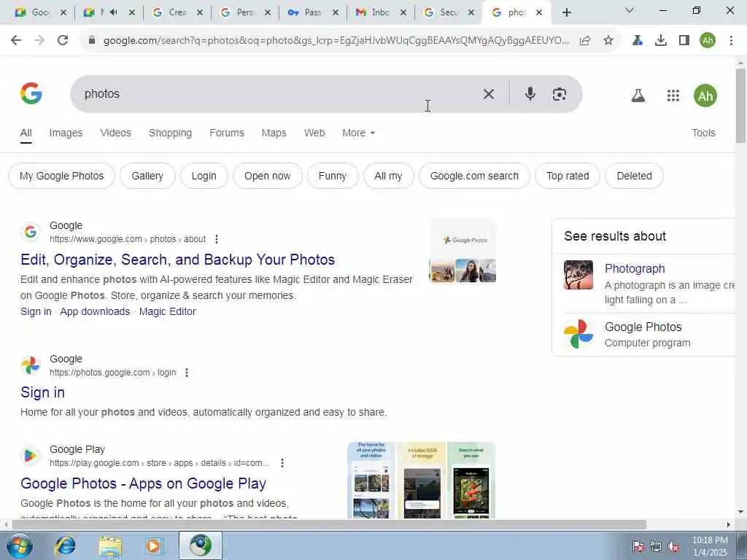Click the address bar URL
Viewport: 747px width, 560px height.
[x=336, y=41]
